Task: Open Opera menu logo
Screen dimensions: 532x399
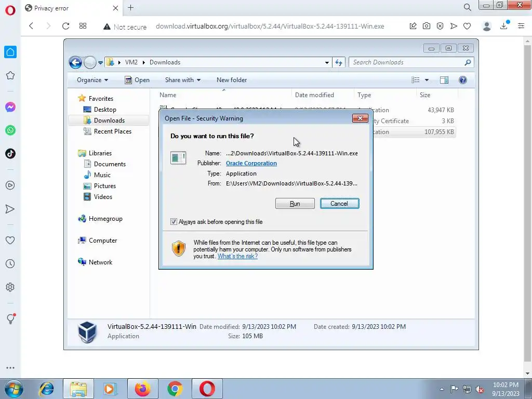Action: point(10,10)
